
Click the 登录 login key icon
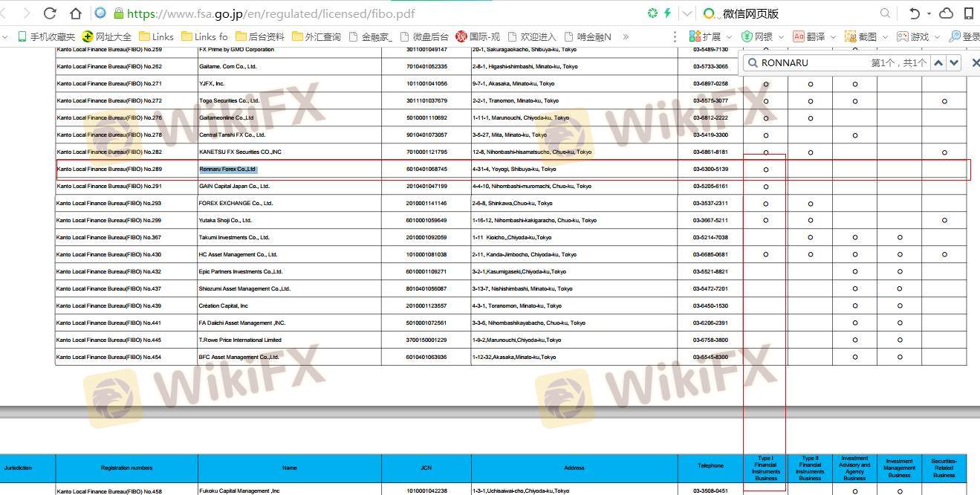[x=954, y=36]
